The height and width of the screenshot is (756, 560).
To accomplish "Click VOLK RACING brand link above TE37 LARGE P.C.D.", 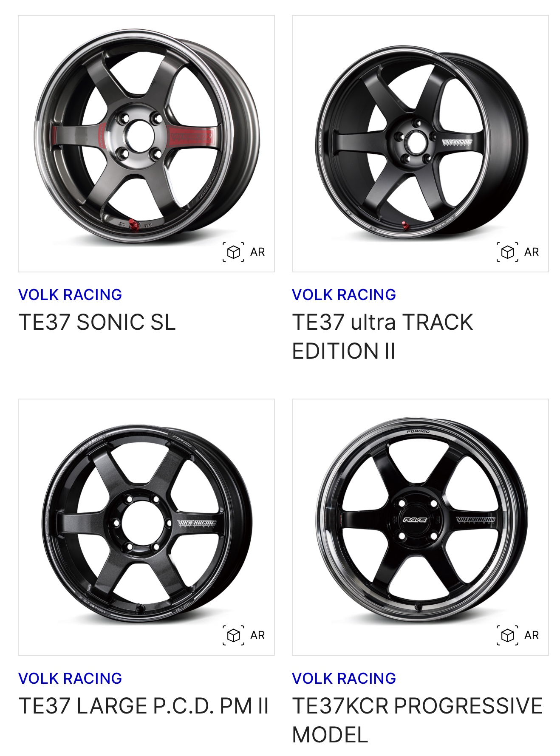I will pos(70,678).
